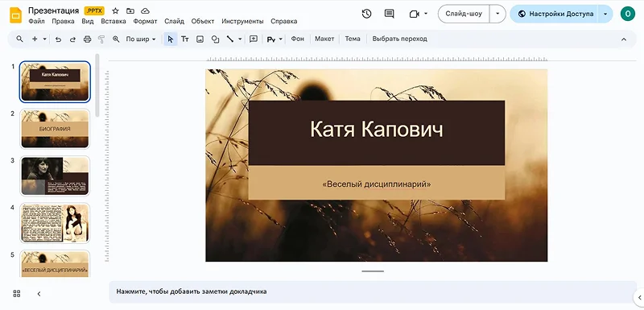Expand the input tools dropdown arrow
Screen dimensions: 644x310
(281, 39)
